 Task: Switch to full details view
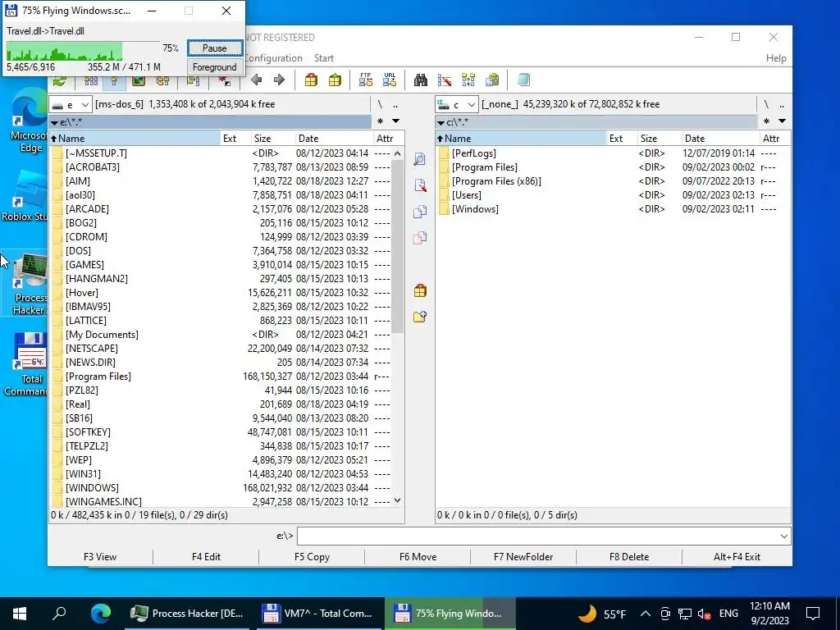coord(114,80)
